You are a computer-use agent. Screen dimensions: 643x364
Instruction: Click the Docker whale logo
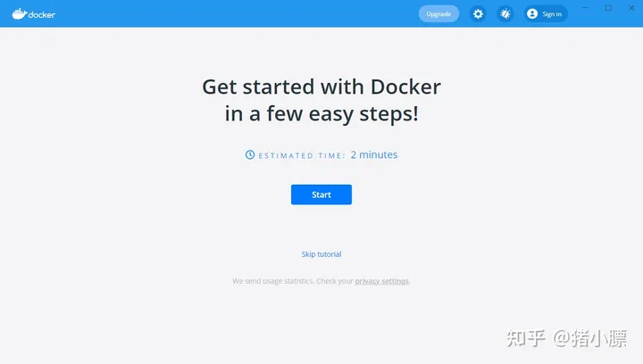click(x=19, y=14)
